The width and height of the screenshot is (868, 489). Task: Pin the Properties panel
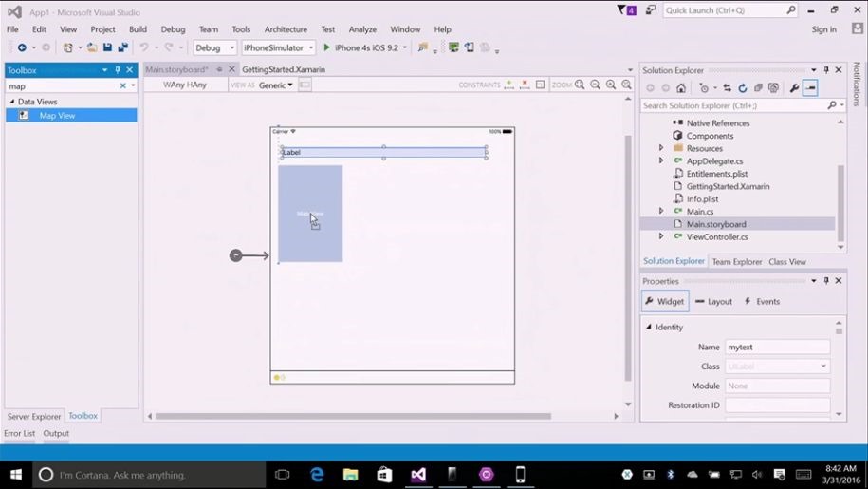[826, 281]
